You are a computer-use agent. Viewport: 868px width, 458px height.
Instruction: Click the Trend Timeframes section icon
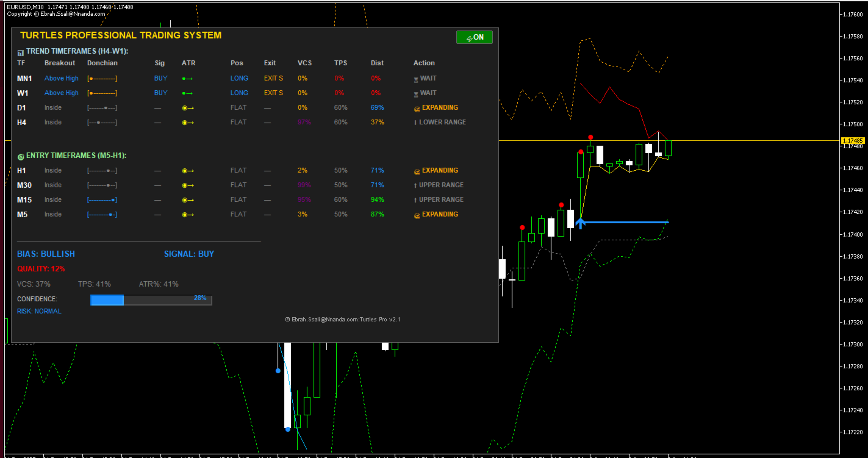(x=21, y=52)
